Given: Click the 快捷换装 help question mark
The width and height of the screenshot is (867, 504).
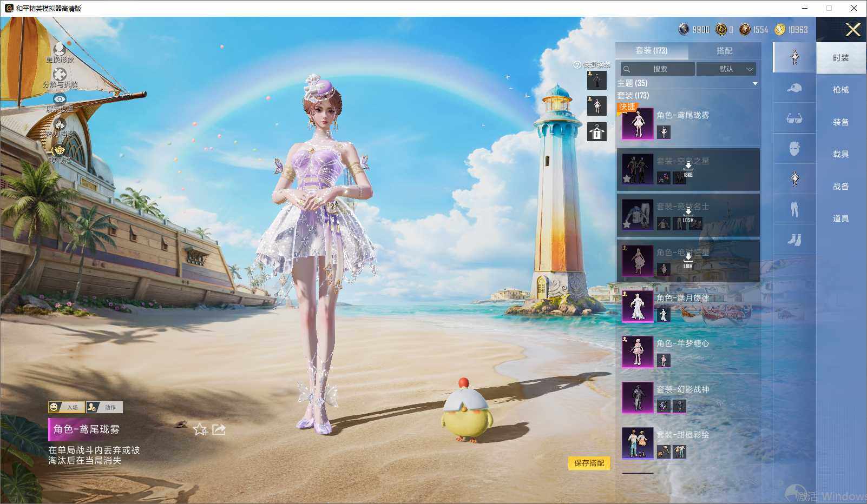Looking at the screenshot, I should click(x=577, y=65).
